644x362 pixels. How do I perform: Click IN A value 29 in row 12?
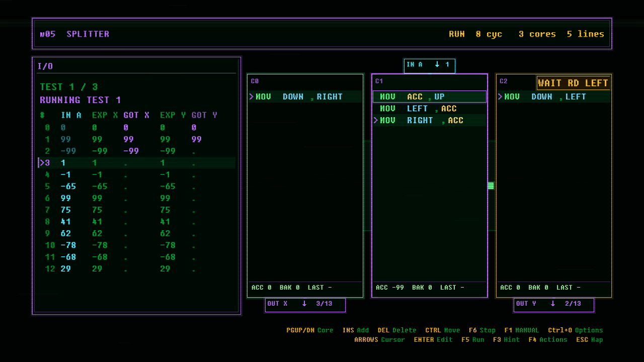coord(66,269)
